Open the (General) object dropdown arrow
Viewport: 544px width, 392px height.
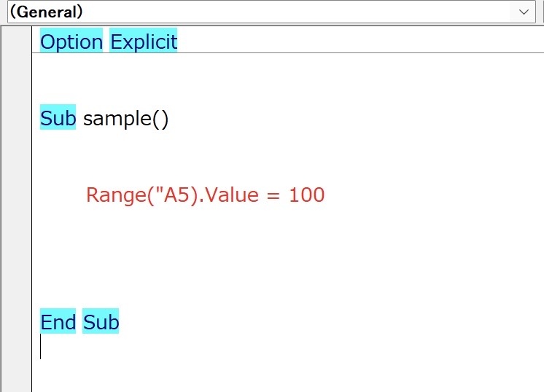tap(523, 12)
